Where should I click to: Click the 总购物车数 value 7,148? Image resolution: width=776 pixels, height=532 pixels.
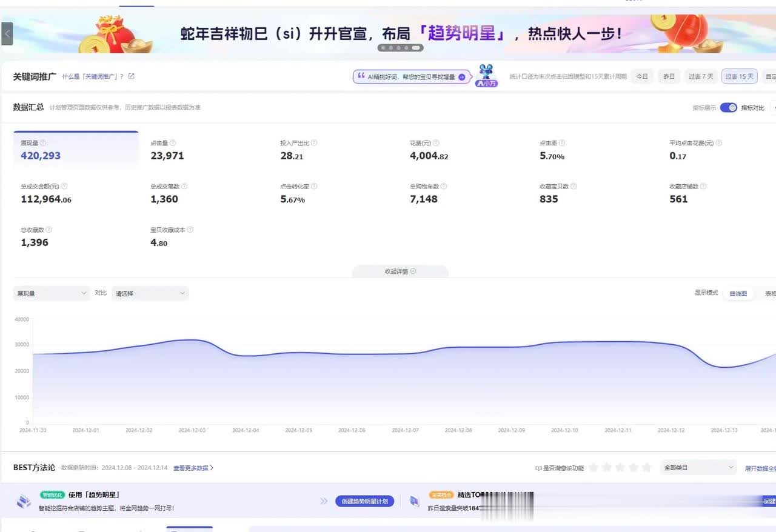[424, 199]
